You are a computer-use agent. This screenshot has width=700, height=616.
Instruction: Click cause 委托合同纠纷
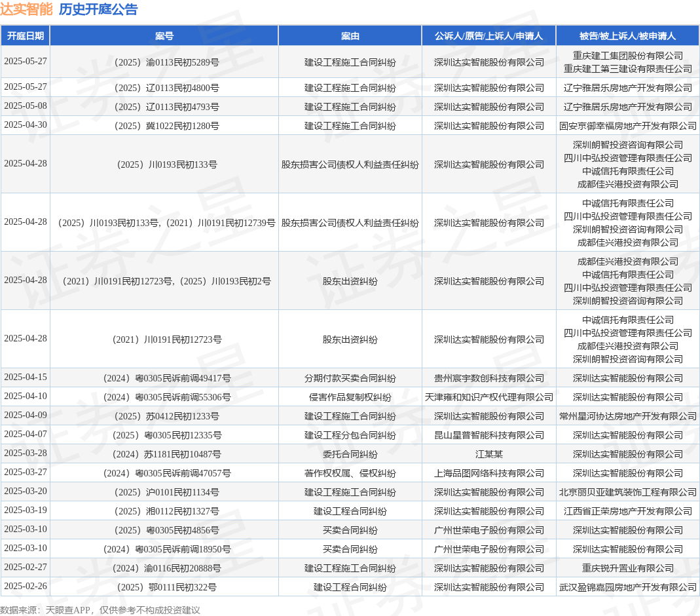(x=350, y=454)
